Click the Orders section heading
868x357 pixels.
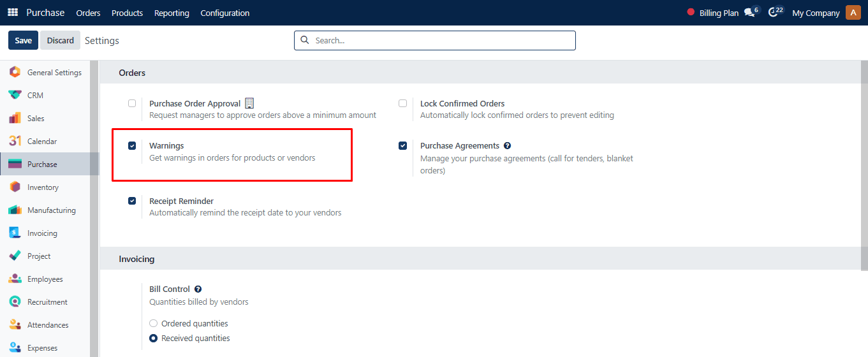[132, 73]
